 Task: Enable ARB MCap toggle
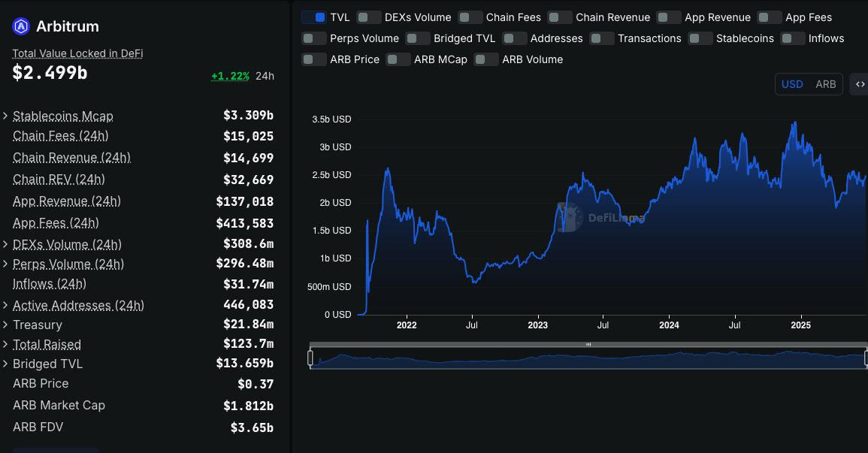click(x=398, y=59)
